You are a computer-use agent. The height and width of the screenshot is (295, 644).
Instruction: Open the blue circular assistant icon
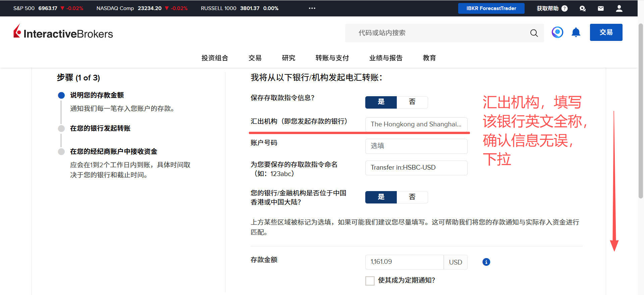[x=557, y=32]
